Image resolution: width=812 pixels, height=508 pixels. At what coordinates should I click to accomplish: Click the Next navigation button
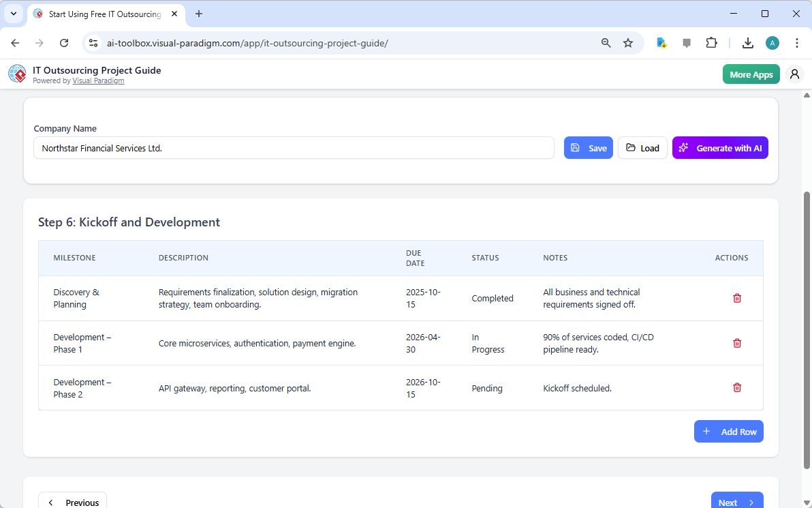click(x=737, y=502)
